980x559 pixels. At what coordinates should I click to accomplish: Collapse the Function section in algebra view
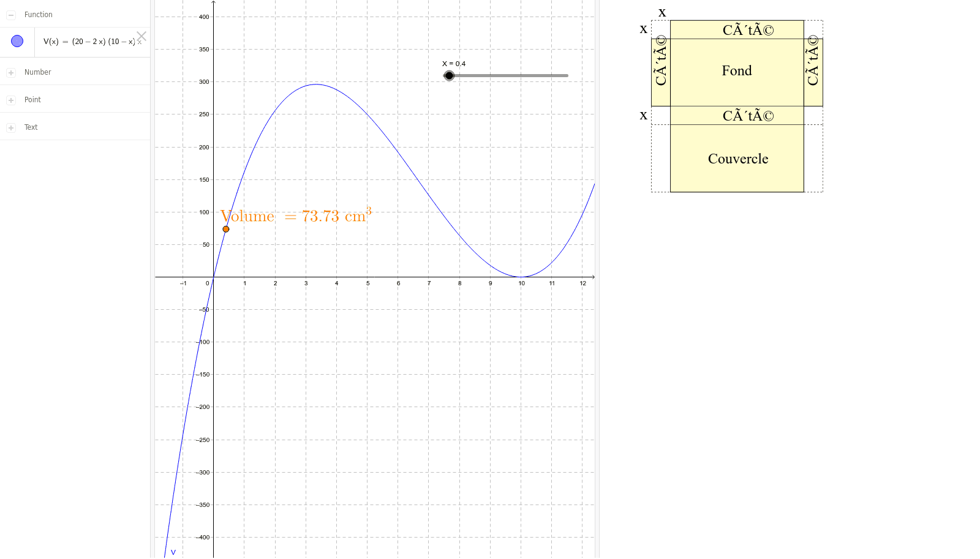pyautogui.click(x=11, y=15)
